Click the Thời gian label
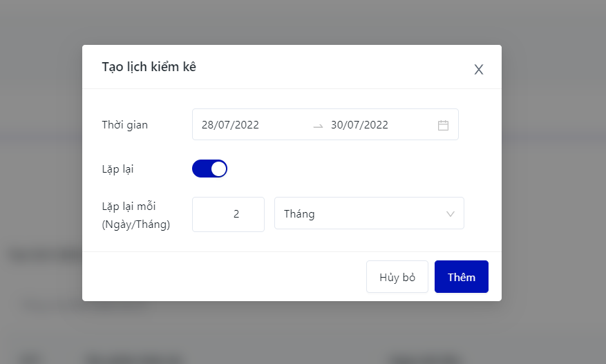The image size is (606, 364). (x=124, y=125)
